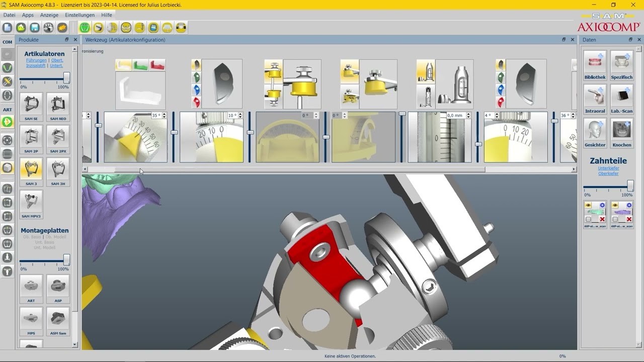
Task: Click the 4° angle spinner arrows
Action: point(497,116)
